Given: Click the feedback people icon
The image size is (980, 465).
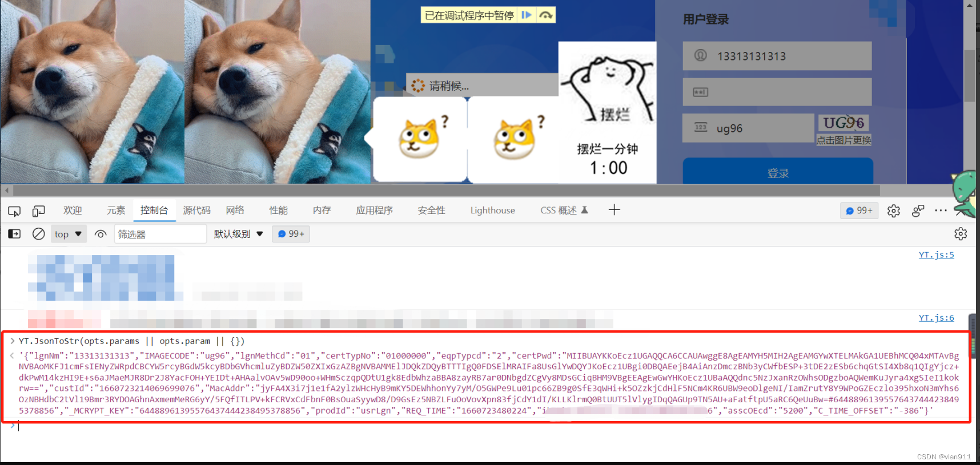Looking at the screenshot, I should point(918,211).
